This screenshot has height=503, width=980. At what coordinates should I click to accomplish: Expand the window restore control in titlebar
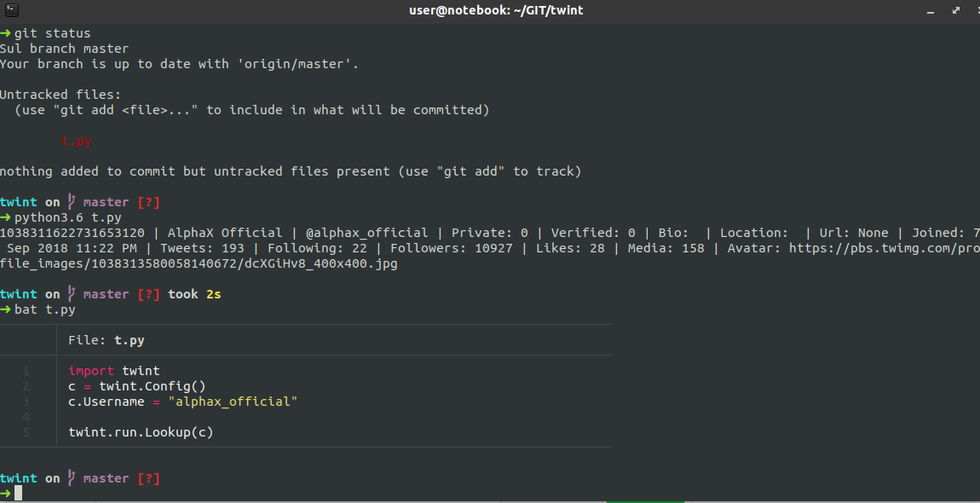(956, 10)
